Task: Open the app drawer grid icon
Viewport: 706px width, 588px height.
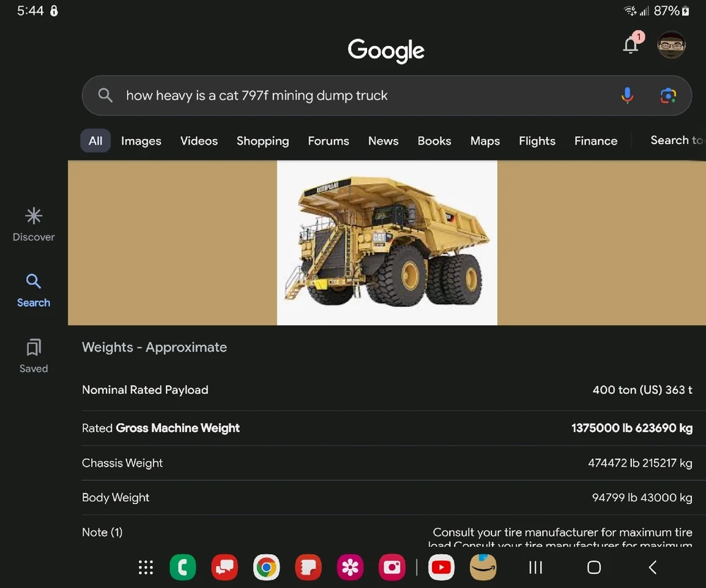Action: [145, 567]
